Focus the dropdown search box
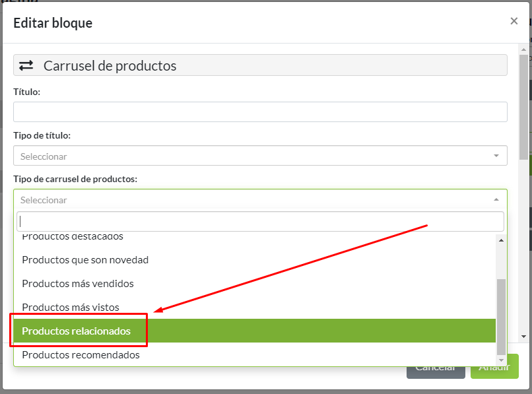The width and height of the screenshot is (532, 394). point(260,221)
